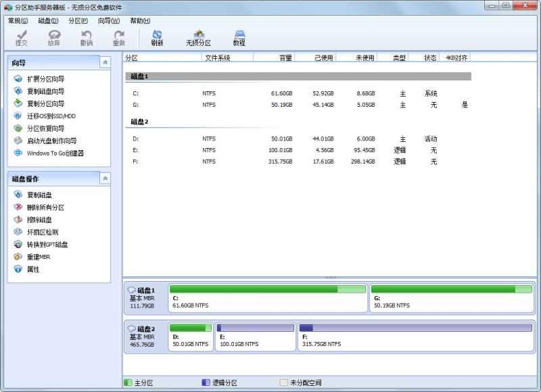This screenshot has height=392, width=541.
Task: Click the 撤销 (Undo) toolbar icon
Action: pyautogui.click(x=87, y=37)
